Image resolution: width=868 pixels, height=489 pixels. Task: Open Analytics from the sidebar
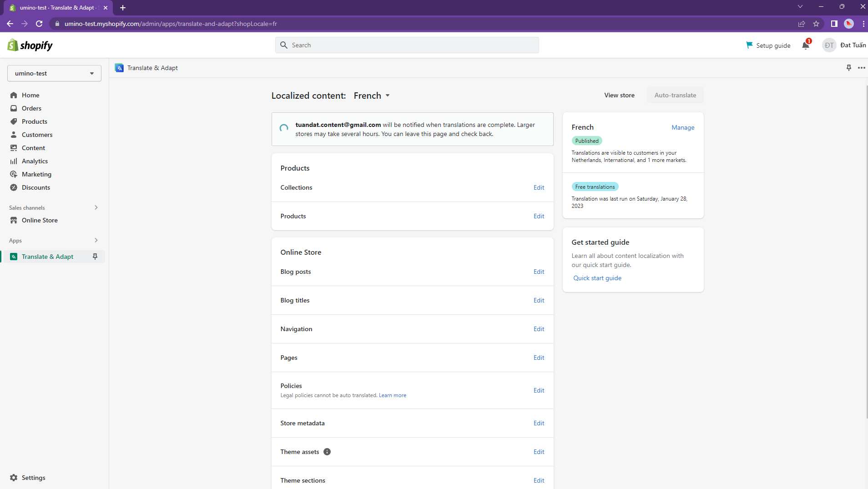click(x=35, y=161)
